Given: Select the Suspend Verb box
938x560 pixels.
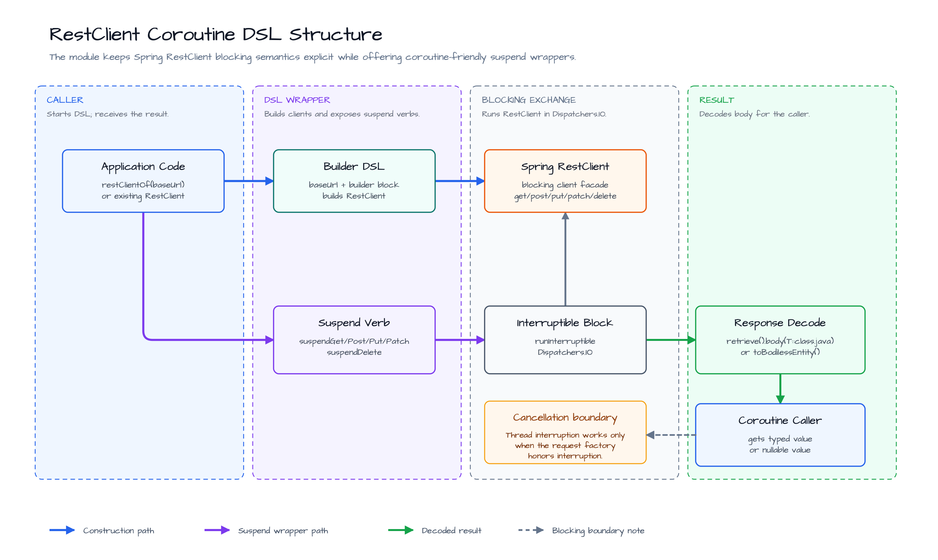Looking at the screenshot, I should click(354, 340).
